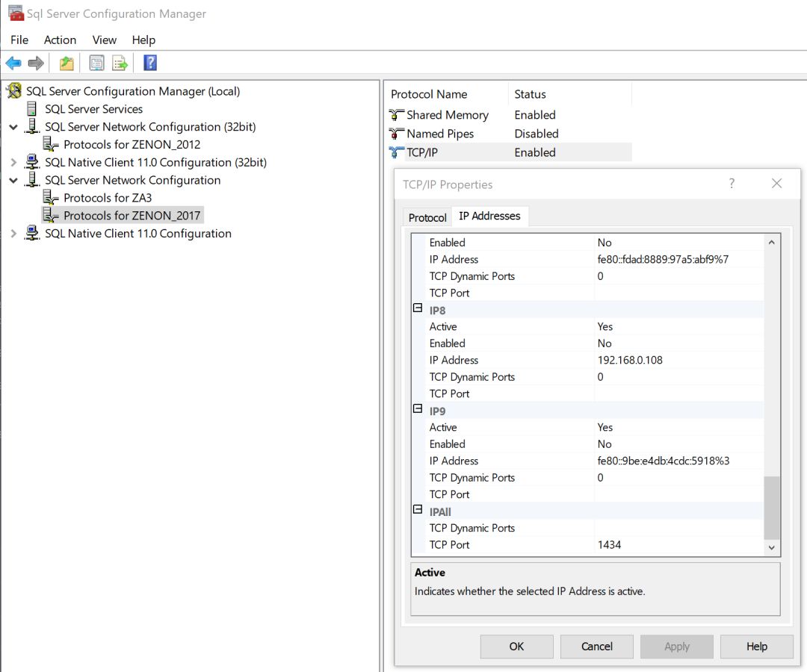Viewport: 807px width, 672px height.
Task: Click the Protocols for ZA3 icon
Action: pyautogui.click(x=51, y=197)
